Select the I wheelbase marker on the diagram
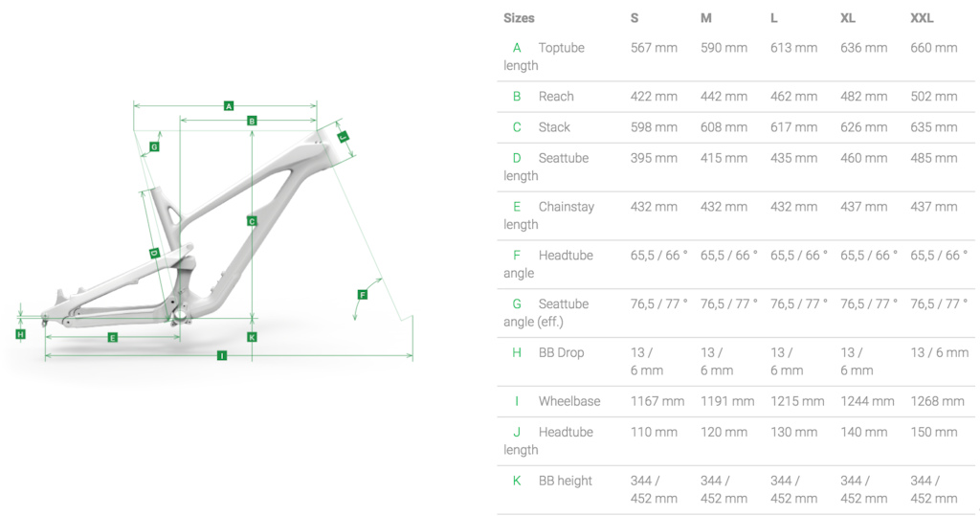The height and width of the screenshot is (516, 980). pos(222,355)
